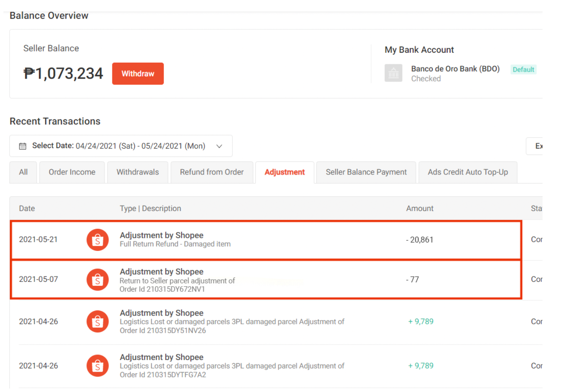Image resolution: width=565 pixels, height=392 pixels.
Task: Click the calendar icon in the date selector
Action: [22, 146]
